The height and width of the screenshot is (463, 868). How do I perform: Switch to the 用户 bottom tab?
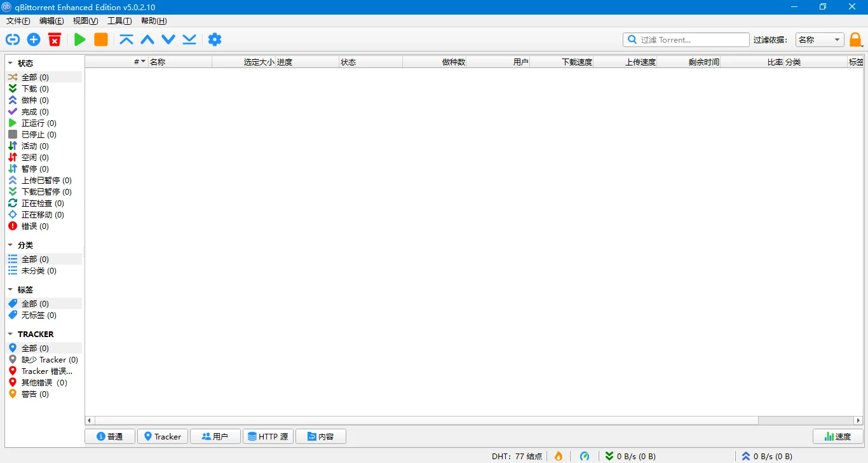215,436
